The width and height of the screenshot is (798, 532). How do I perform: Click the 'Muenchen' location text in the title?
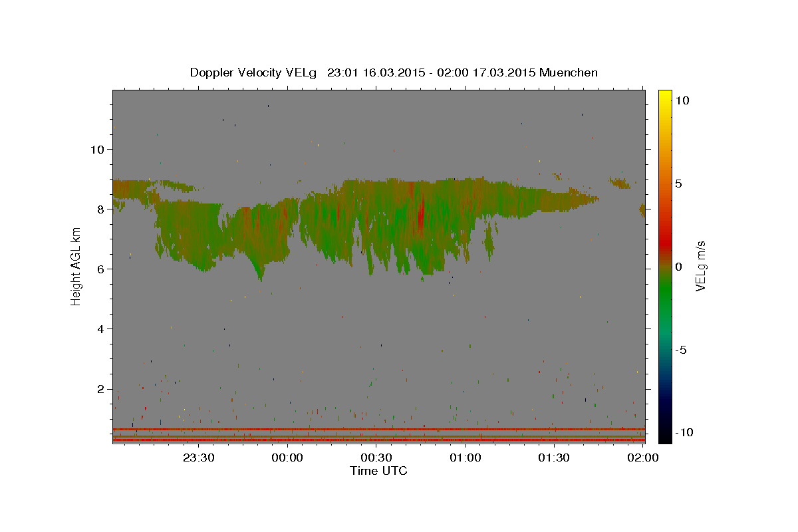click(x=569, y=72)
